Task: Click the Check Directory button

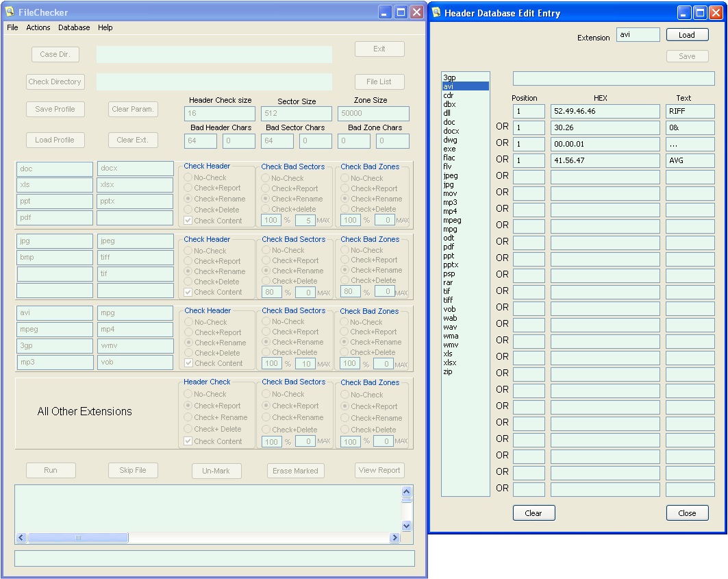Action: [55, 82]
